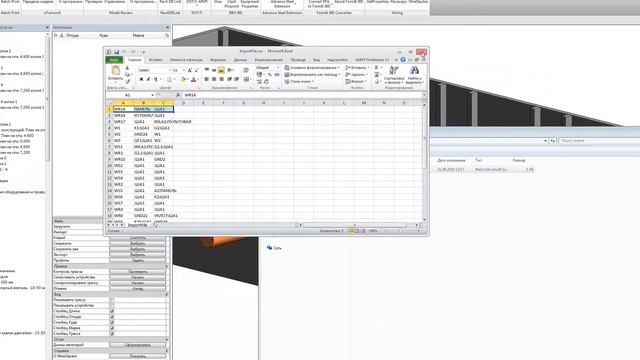640x360 pixels.
Task: Switch to the Данные ribbon tab
Action: click(240, 60)
